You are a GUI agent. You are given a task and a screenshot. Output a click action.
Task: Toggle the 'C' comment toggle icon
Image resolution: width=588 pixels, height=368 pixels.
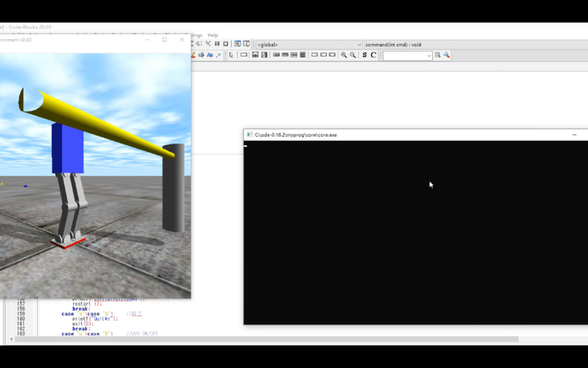point(373,55)
